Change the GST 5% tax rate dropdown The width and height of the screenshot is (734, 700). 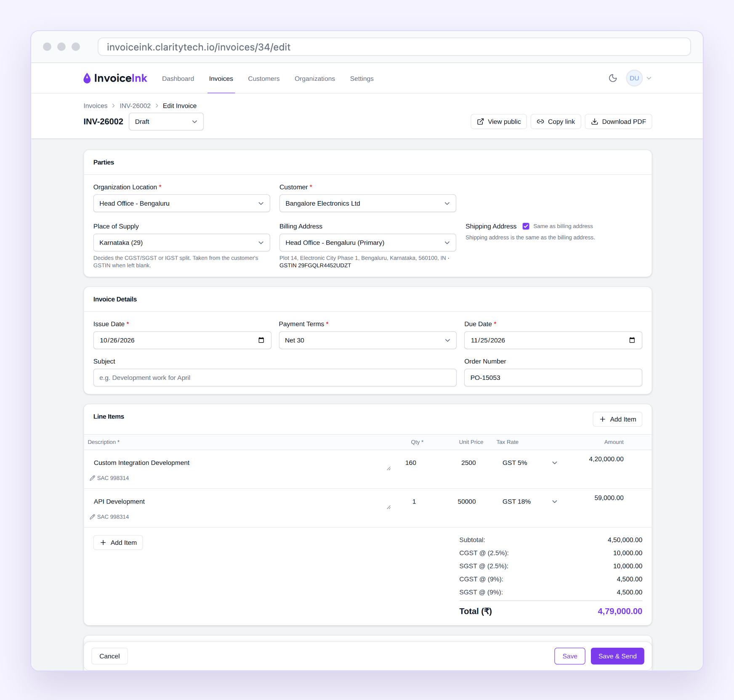[529, 463]
